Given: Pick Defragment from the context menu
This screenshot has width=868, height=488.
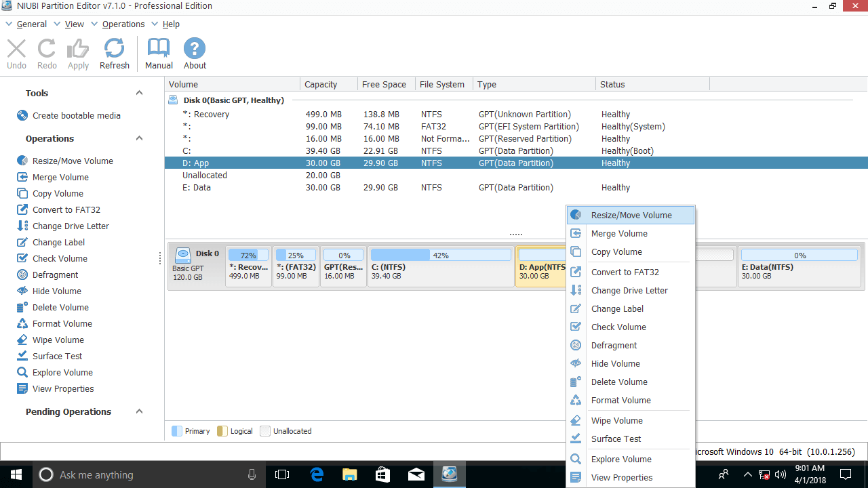Looking at the screenshot, I should pyautogui.click(x=631, y=345).
